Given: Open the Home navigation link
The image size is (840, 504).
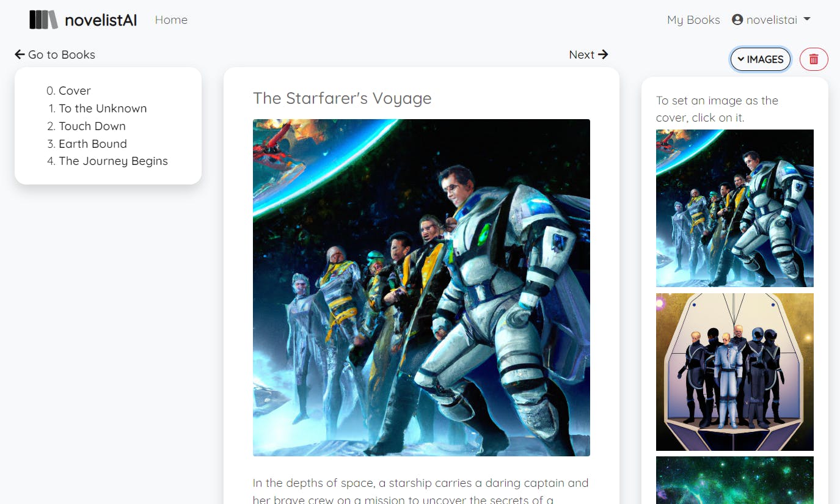Looking at the screenshot, I should 171,20.
